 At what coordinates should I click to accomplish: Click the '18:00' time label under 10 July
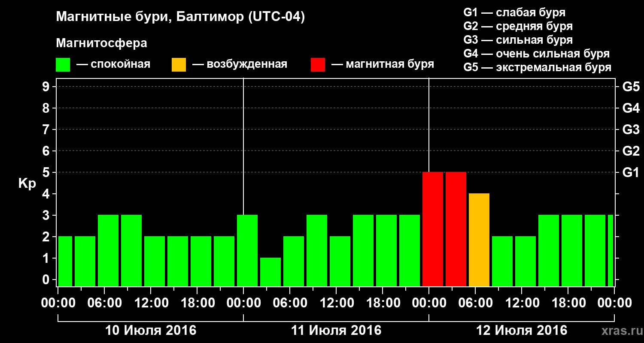[x=197, y=303]
